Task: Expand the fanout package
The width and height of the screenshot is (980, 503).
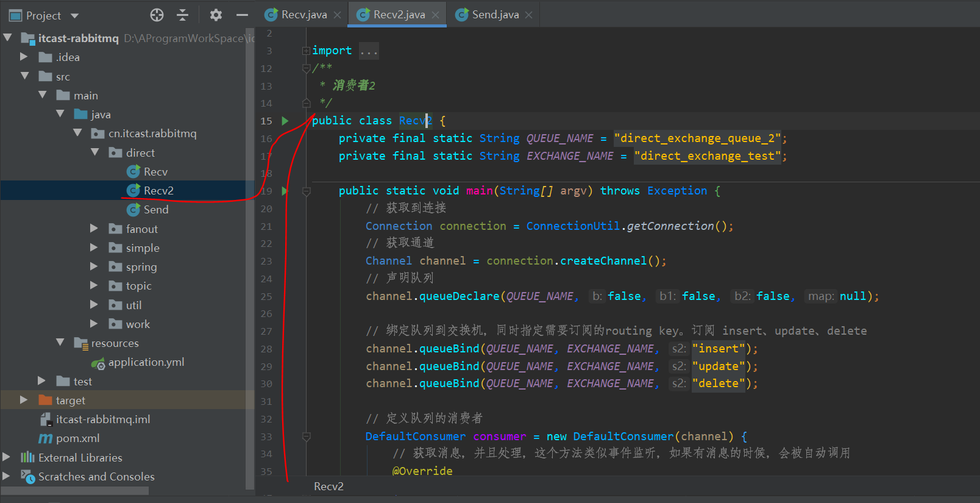Action: pyautogui.click(x=94, y=229)
